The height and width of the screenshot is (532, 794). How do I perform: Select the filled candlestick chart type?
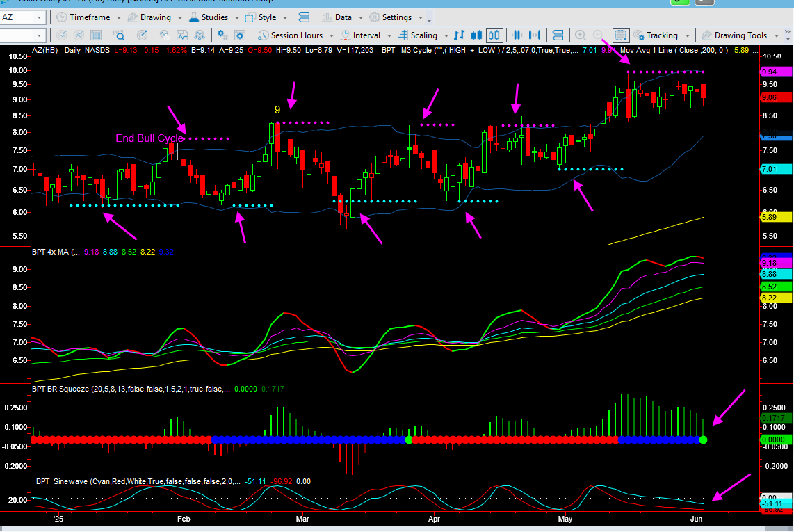tap(477, 35)
